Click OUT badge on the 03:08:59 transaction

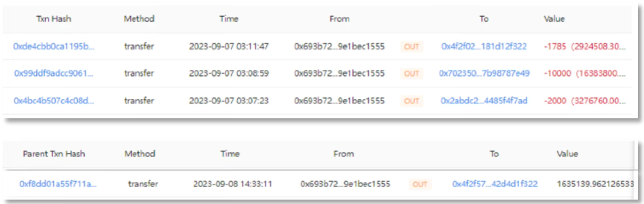[411, 73]
